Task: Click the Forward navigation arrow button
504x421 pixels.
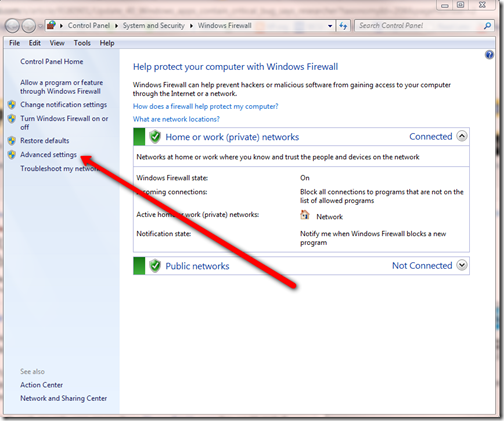Action: tap(29, 26)
